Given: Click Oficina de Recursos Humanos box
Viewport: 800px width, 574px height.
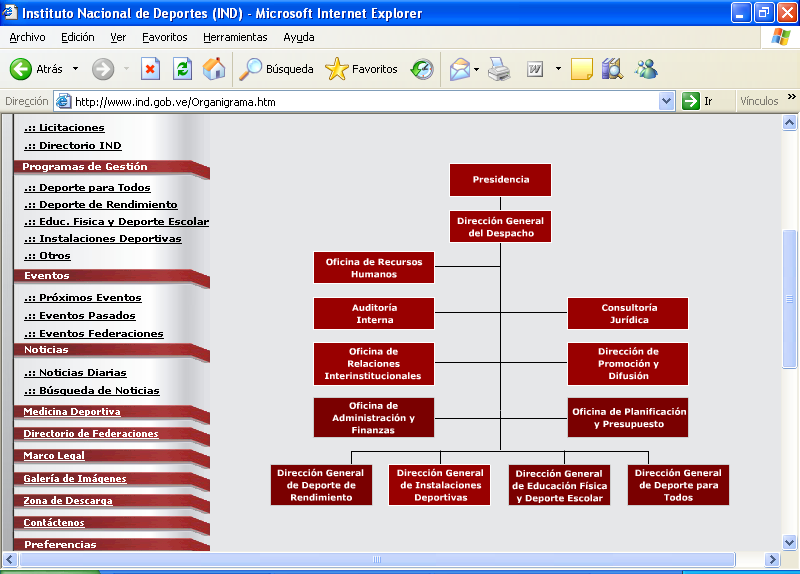Looking at the screenshot, I should pyautogui.click(x=373, y=267).
